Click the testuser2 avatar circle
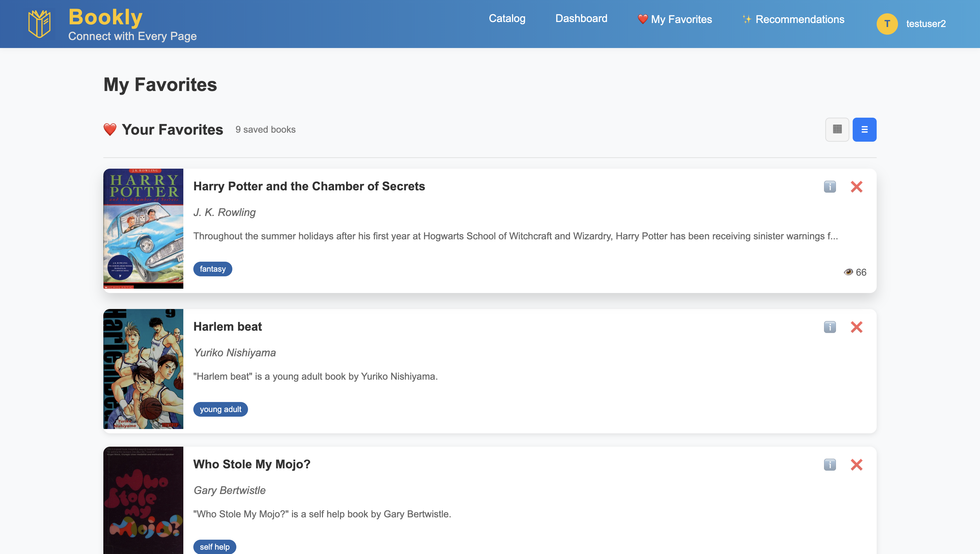 click(887, 24)
